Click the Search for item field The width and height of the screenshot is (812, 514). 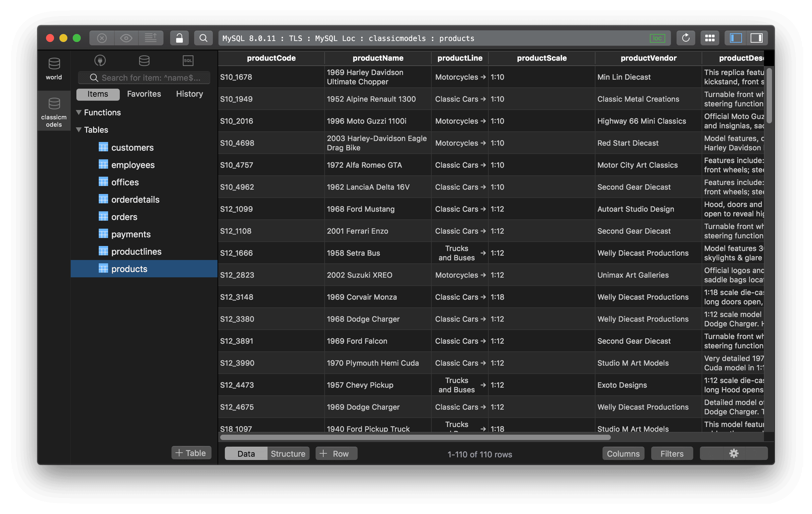144,78
